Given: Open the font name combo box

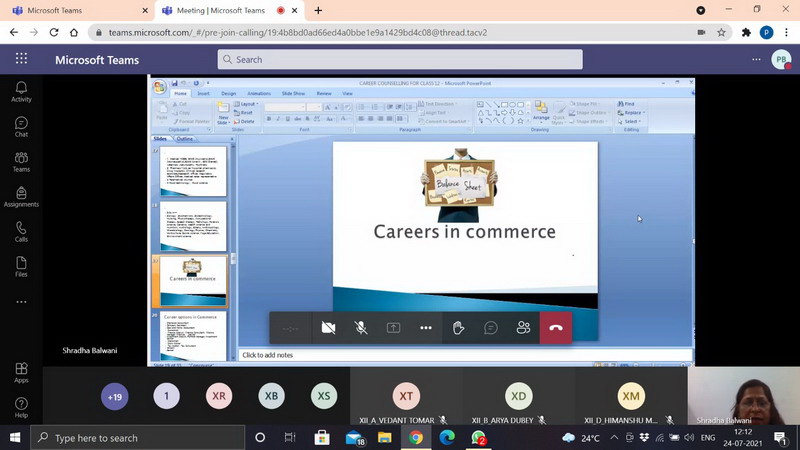Looking at the screenshot, I should [285, 107].
